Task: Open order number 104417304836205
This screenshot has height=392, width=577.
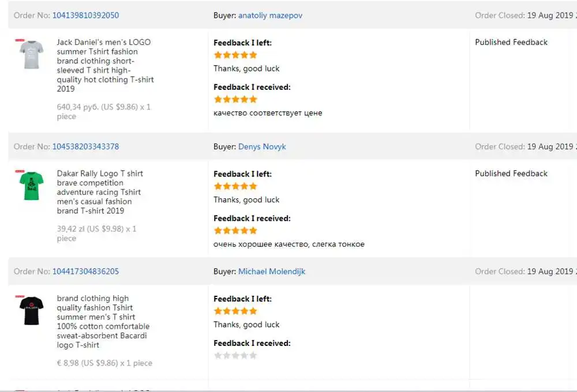Action: [85, 272]
